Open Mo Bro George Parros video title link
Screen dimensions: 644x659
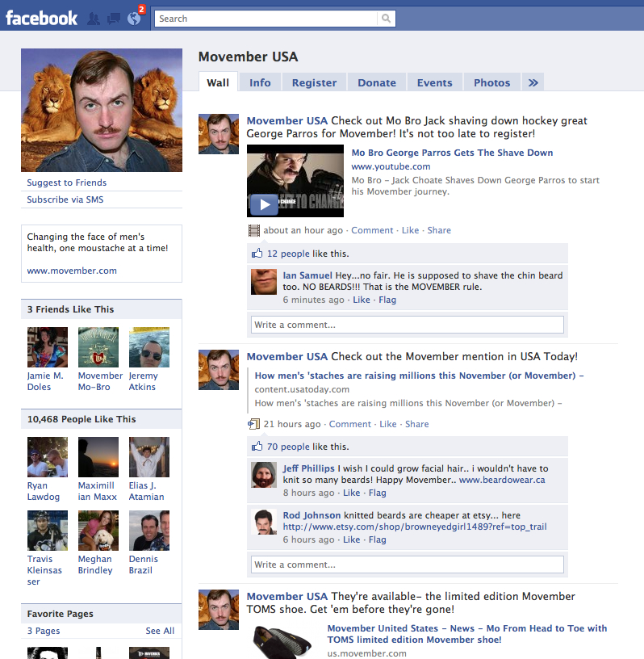pyautogui.click(x=452, y=153)
